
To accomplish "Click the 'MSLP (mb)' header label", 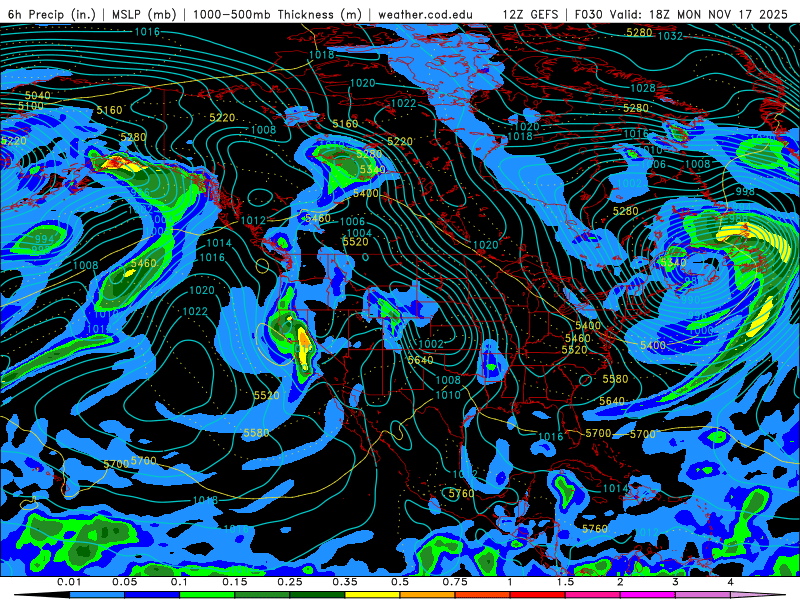I will coord(144,14).
